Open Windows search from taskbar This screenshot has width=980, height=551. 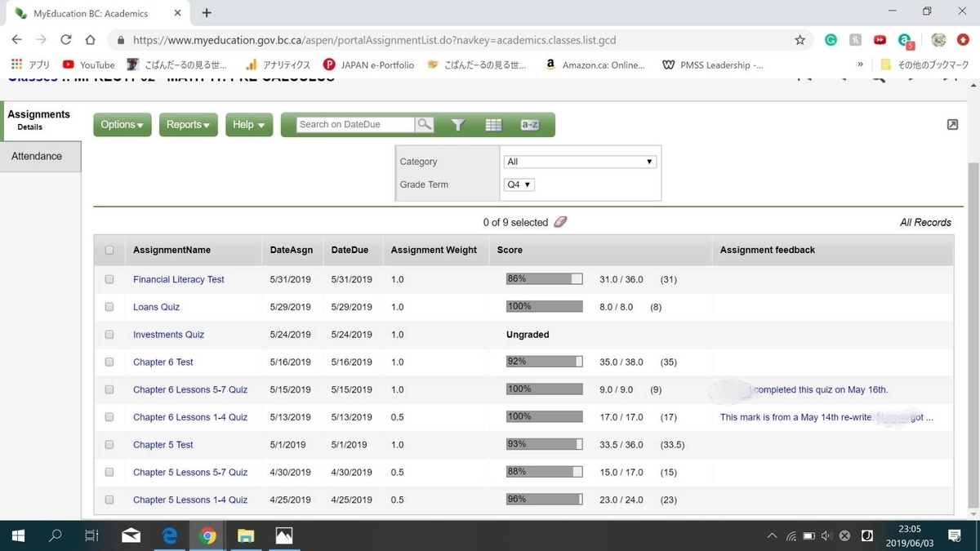(x=56, y=535)
